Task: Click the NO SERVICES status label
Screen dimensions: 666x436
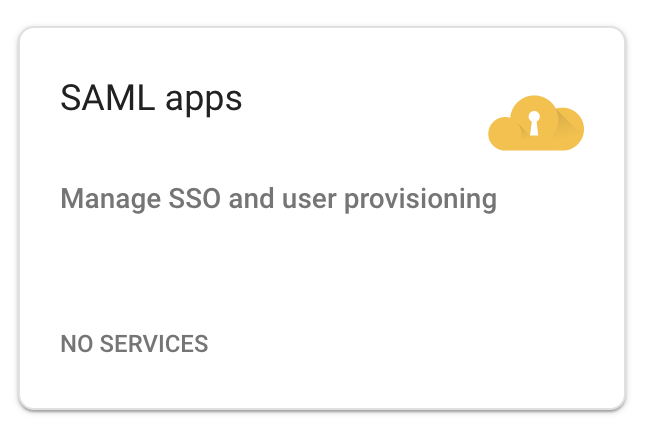Action: pos(134,344)
